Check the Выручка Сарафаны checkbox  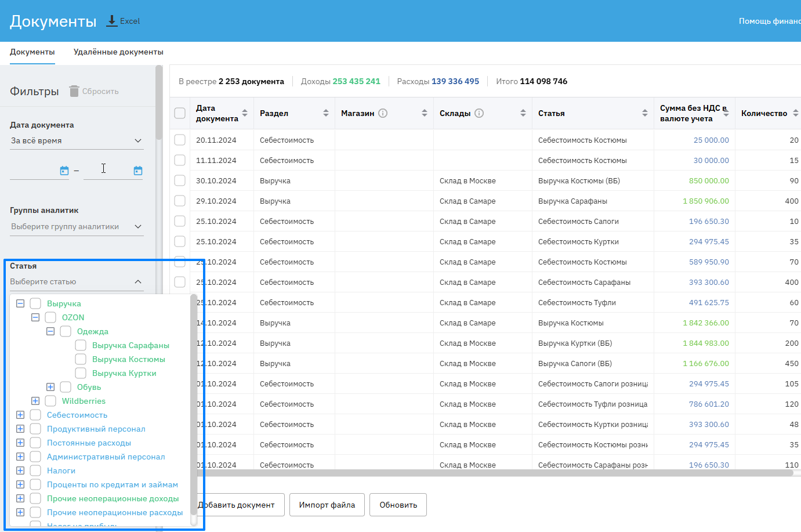coord(81,345)
